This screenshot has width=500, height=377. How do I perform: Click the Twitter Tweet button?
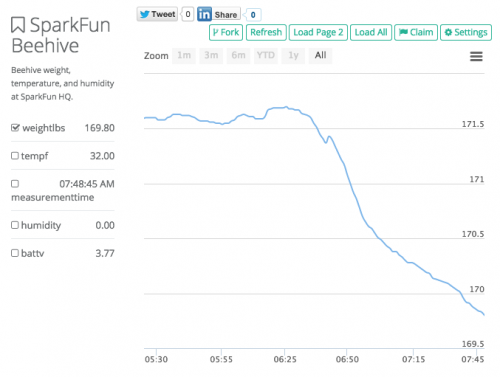pyautogui.click(x=157, y=14)
